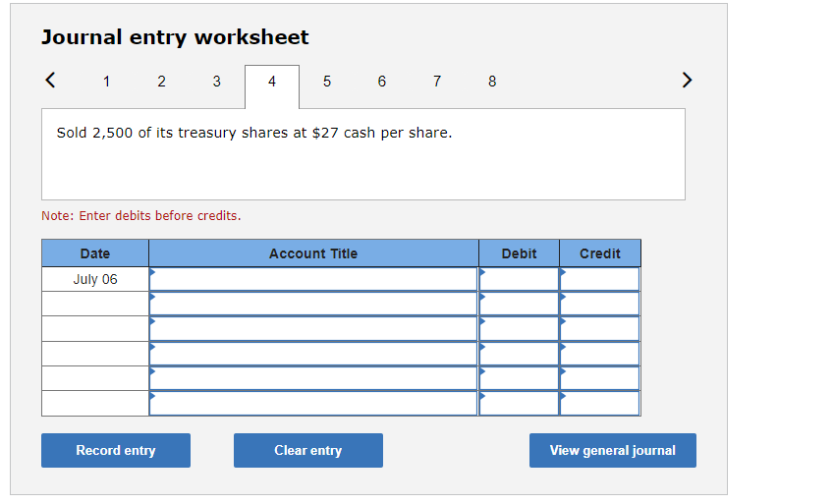Select Credit field in fourth row
This screenshot has height=504, width=833.
click(x=600, y=354)
